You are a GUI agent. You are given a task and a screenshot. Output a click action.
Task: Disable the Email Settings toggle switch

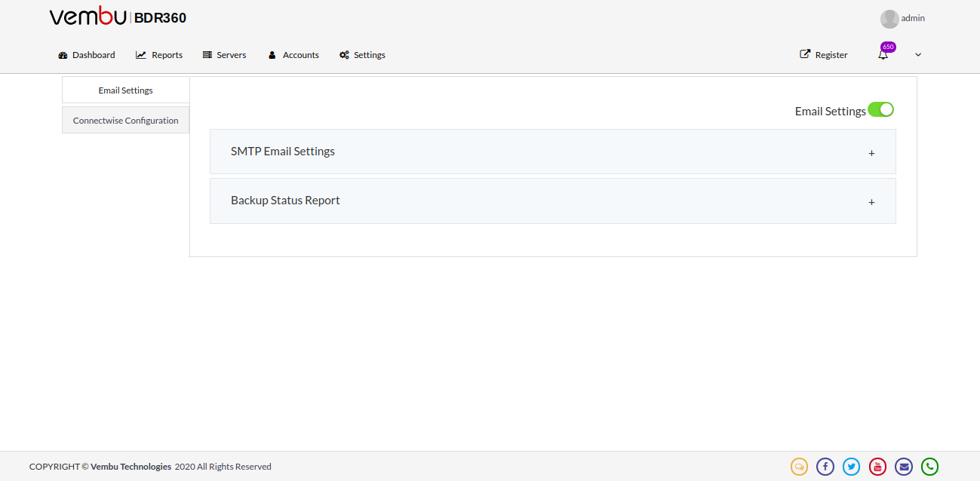coord(880,109)
